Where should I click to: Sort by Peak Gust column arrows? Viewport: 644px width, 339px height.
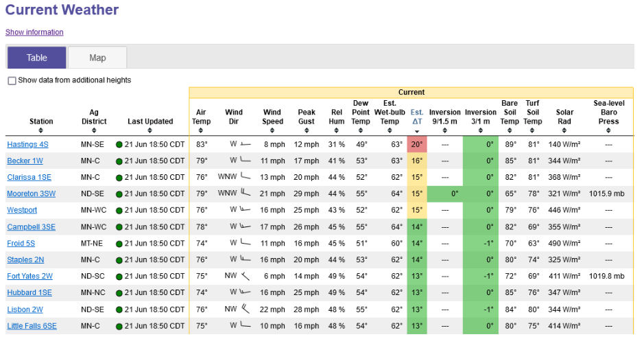307,130
